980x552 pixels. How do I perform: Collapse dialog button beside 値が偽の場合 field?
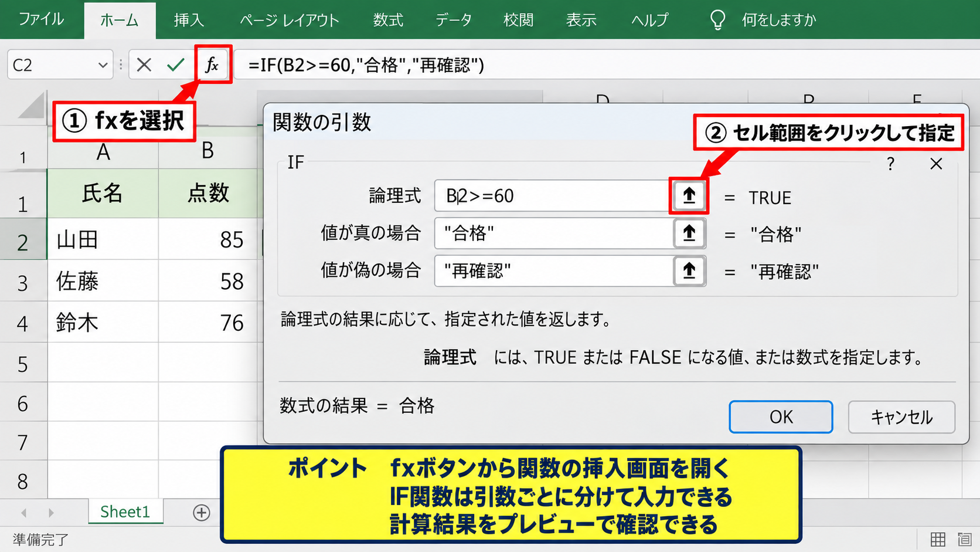click(689, 271)
